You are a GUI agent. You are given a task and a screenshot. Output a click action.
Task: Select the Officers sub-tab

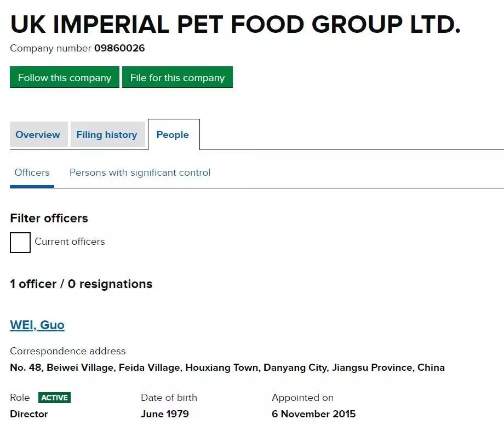coord(32,173)
